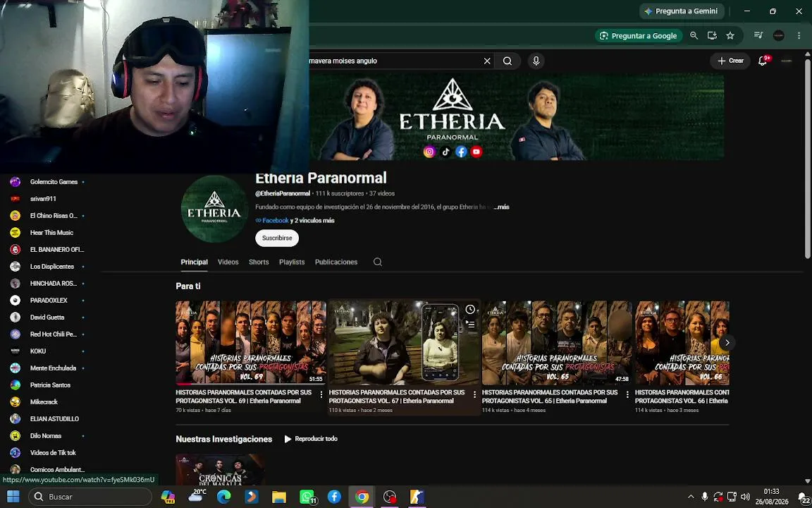
Task: Open 'y 2 vínculos más' links
Action: pyautogui.click(x=312, y=221)
